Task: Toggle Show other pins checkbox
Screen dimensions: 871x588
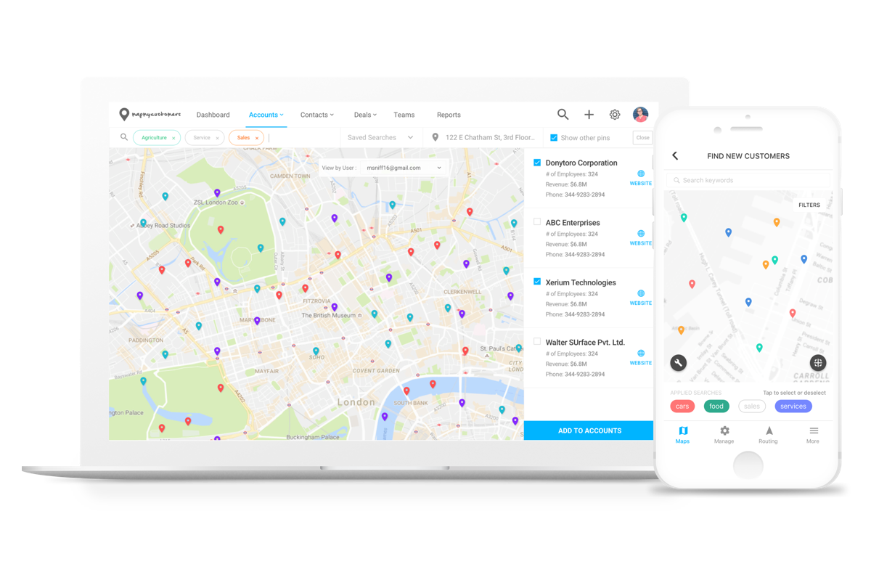Action: [x=554, y=138]
